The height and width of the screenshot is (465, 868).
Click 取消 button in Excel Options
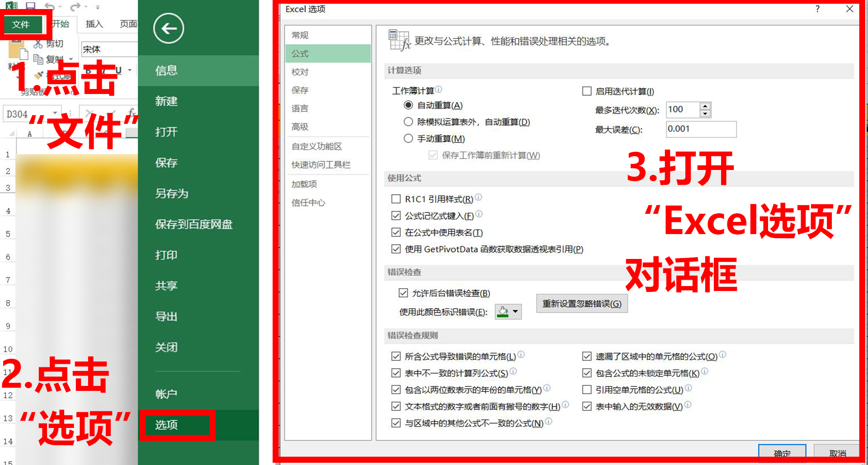coord(837,453)
